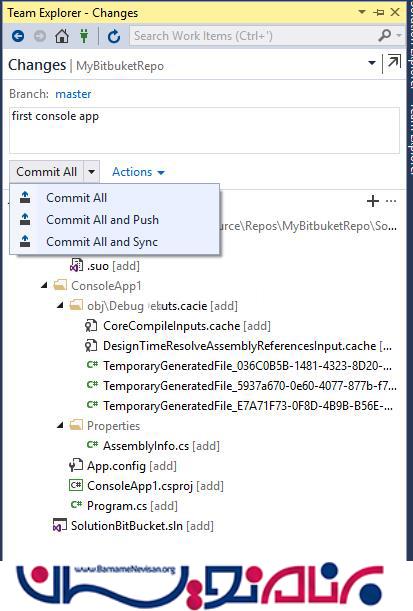The width and height of the screenshot is (413, 611).
Task: Click the search magnifier icon
Action: (x=385, y=36)
